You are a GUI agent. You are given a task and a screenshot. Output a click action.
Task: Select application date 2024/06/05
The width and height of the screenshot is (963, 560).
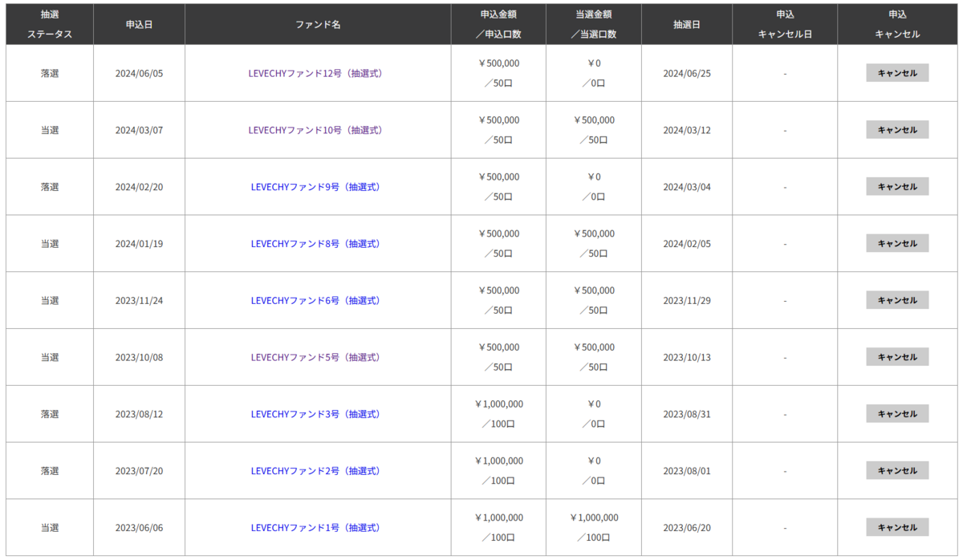[139, 73]
